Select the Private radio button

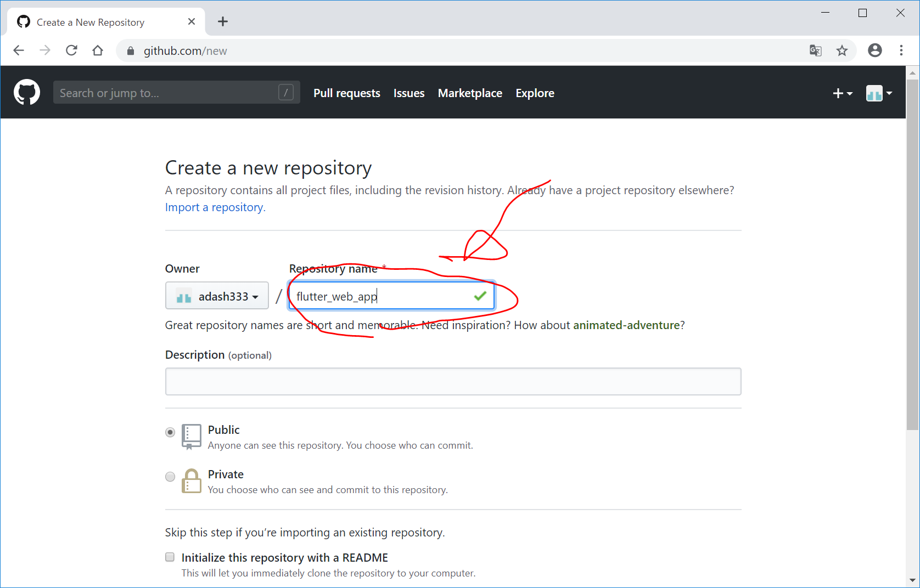point(170,477)
